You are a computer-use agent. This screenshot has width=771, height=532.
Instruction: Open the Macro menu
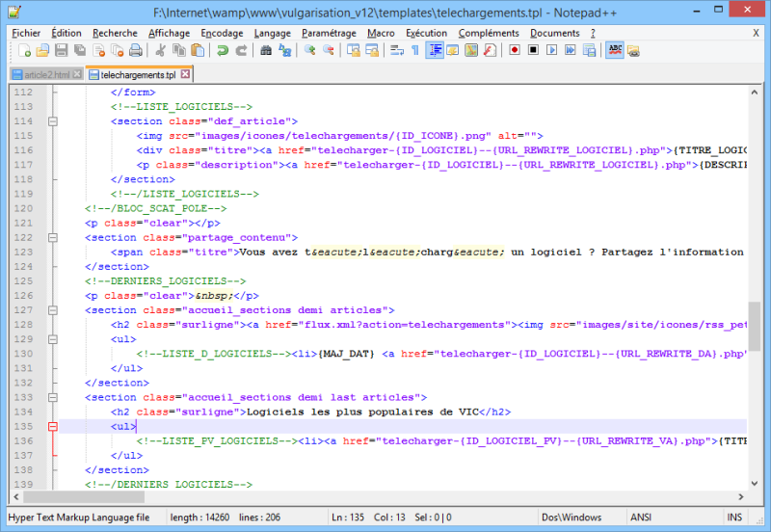point(381,33)
